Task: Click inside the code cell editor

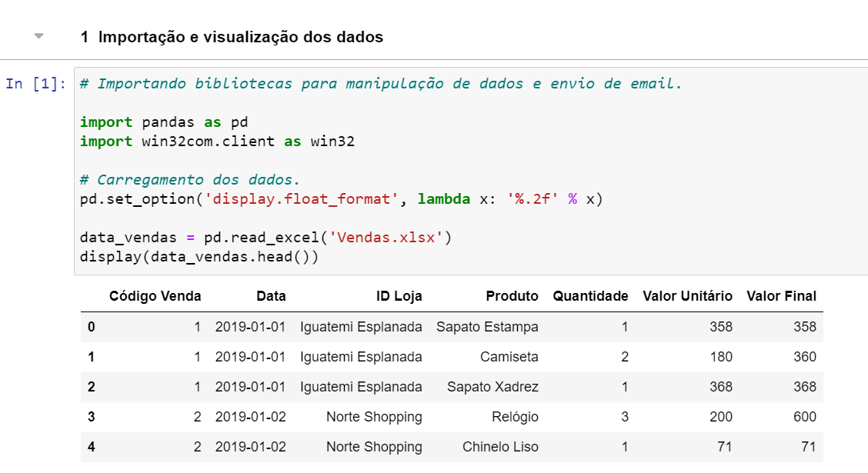Action: 470,171
